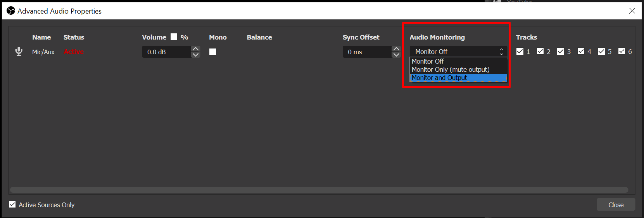This screenshot has width=644, height=218.
Task: Uncheck track 2 for Mic/Aux
Action: (x=540, y=51)
